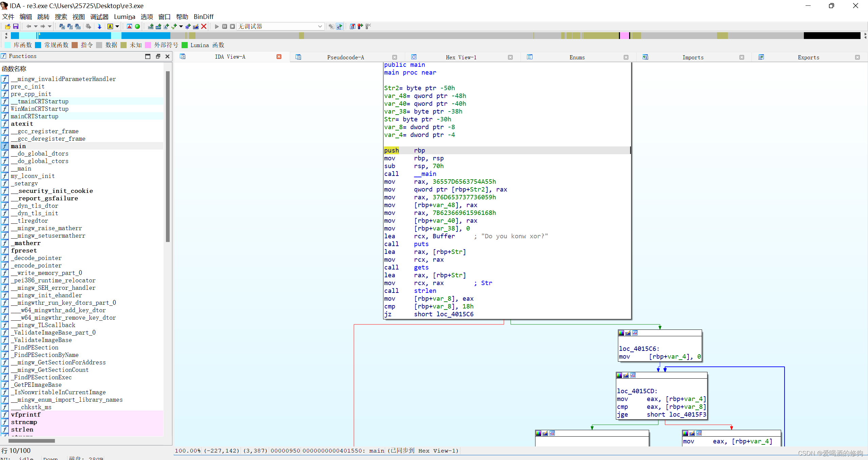Click the save database icon

pos(16,26)
